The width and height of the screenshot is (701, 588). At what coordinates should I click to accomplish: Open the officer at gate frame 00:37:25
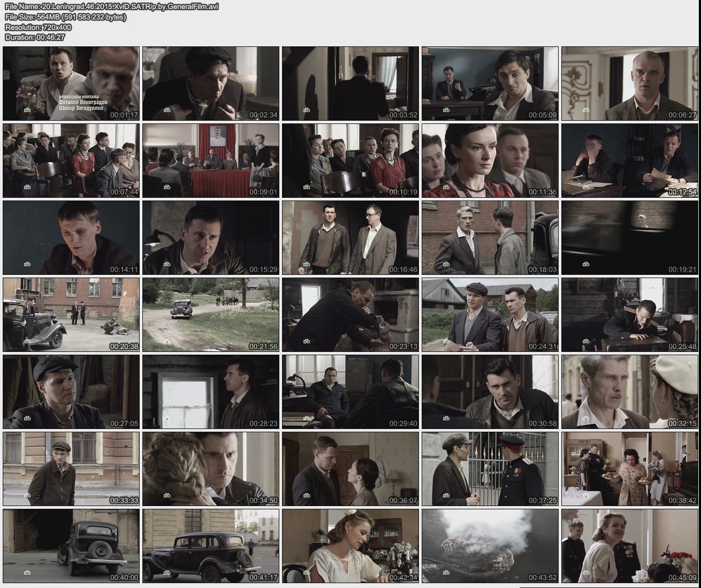point(490,469)
